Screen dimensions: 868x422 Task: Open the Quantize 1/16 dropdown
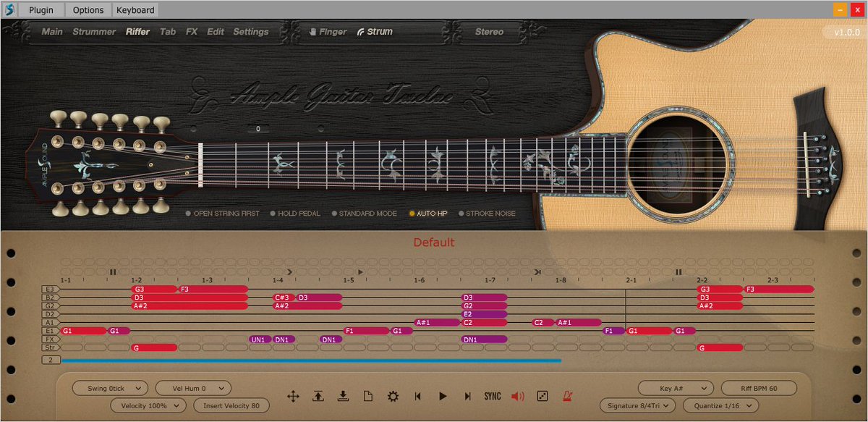[x=720, y=405]
